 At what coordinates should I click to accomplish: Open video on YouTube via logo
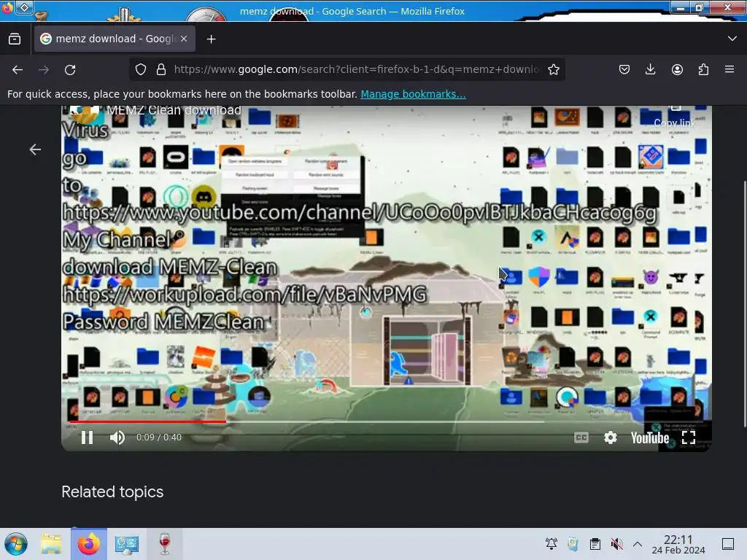(650, 437)
